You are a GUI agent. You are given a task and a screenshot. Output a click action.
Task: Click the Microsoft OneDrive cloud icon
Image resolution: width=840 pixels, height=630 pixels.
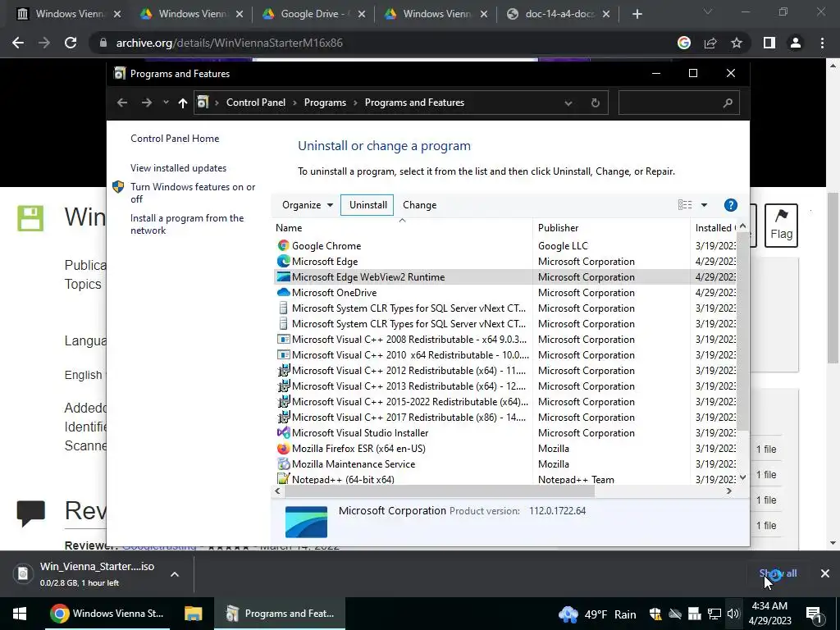(x=283, y=293)
